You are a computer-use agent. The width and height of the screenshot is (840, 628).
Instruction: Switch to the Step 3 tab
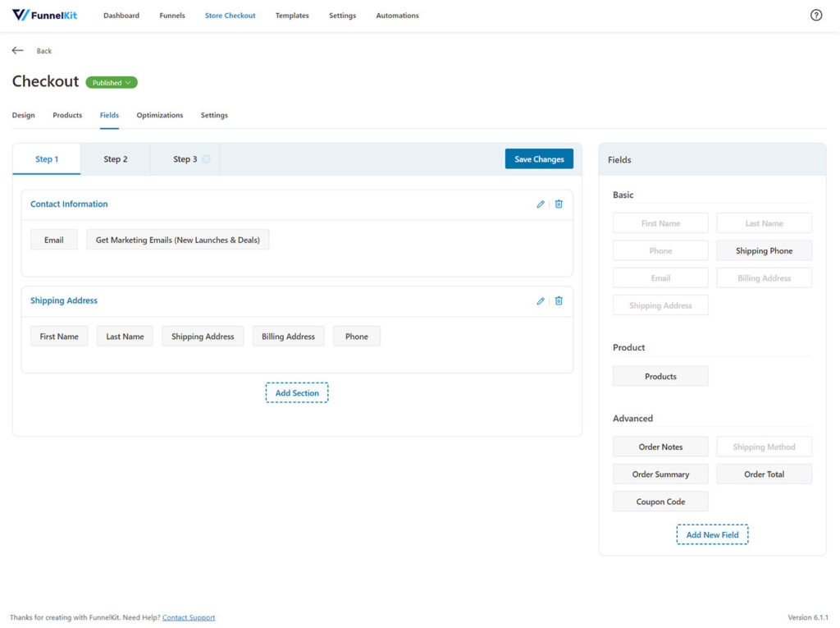click(x=185, y=158)
